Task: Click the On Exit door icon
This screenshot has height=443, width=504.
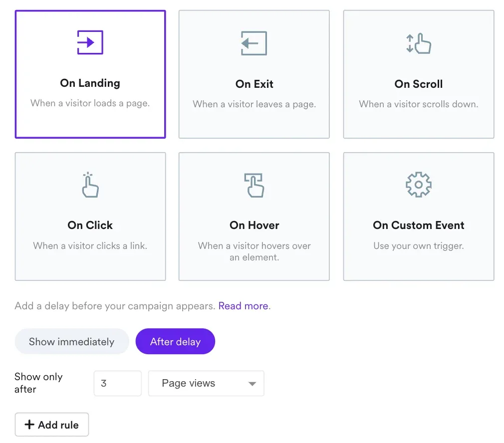Action: tap(254, 43)
